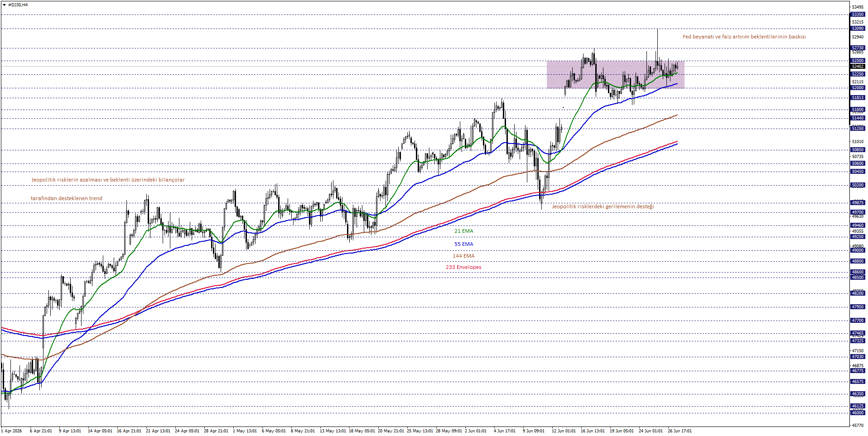868x436 pixels.
Task: Click the 45770 value on the price scale
Action: point(858,426)
